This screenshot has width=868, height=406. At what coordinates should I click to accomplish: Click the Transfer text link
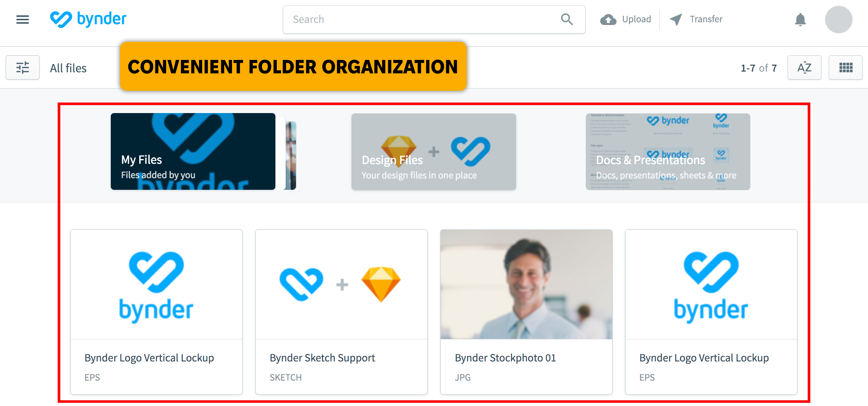(706, 20)
